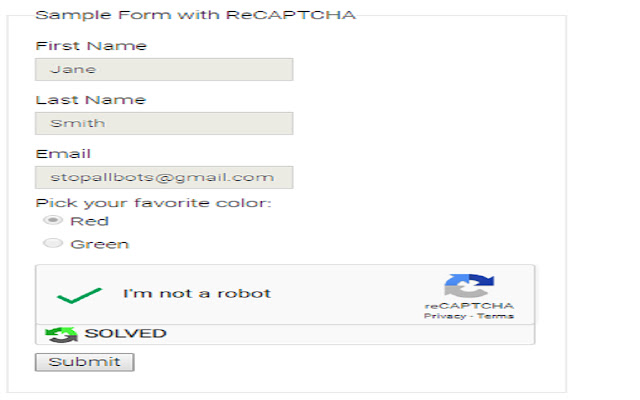
Task: Click the Red color option label
Action: (x=89, y=221)
